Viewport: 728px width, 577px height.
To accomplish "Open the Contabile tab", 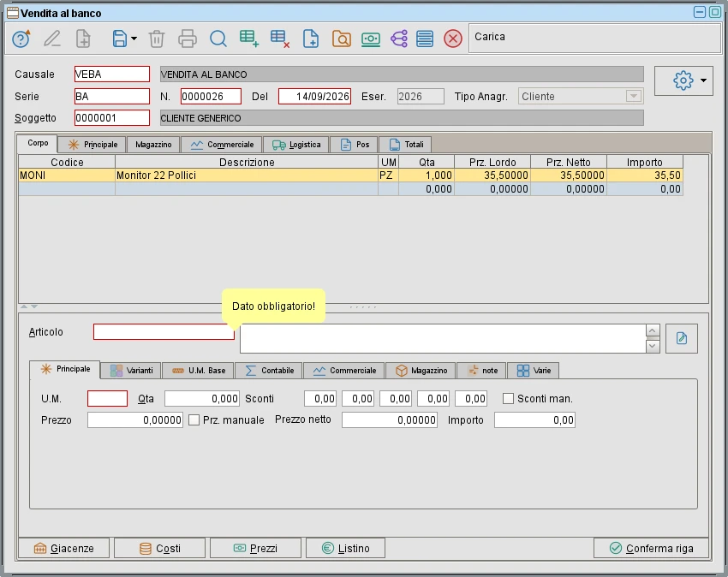I will pyautogui.click(x=269, y=371).
